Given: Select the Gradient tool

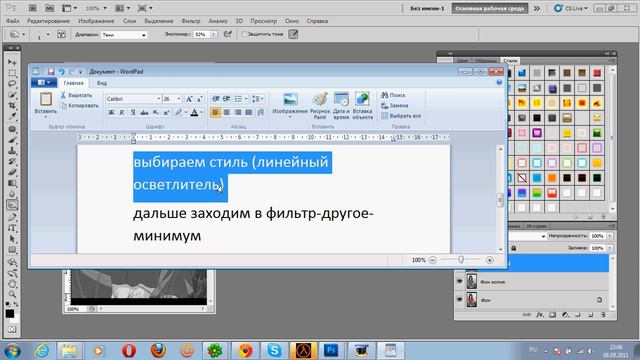Looking at the screenshot, I should [12, 183].
